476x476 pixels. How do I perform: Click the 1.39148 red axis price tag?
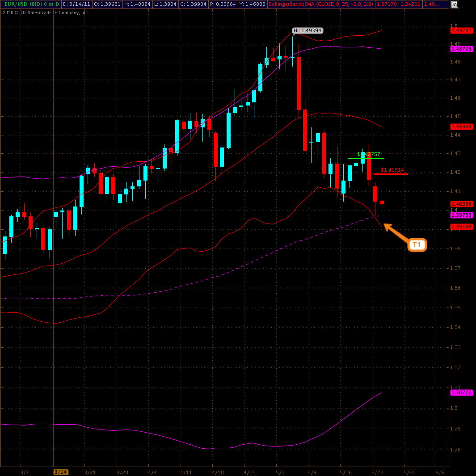(x=462, y=227)
